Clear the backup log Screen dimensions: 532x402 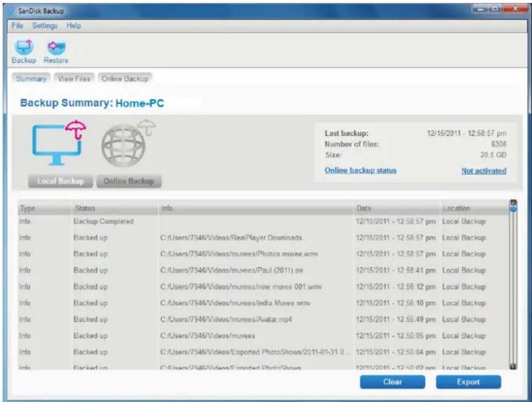pos(392,382)
